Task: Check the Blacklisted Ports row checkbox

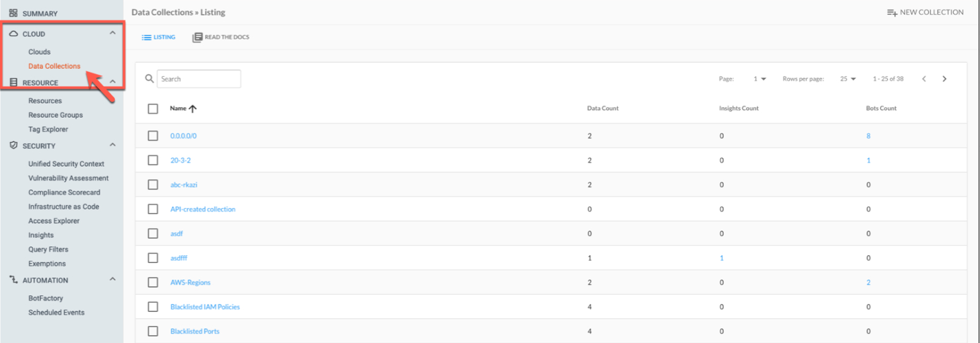Action: click(153, 331)
